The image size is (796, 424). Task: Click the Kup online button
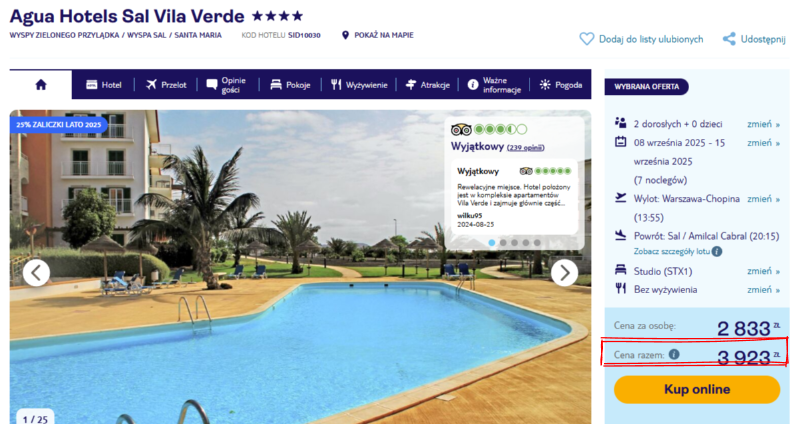(x=697, y=389)
